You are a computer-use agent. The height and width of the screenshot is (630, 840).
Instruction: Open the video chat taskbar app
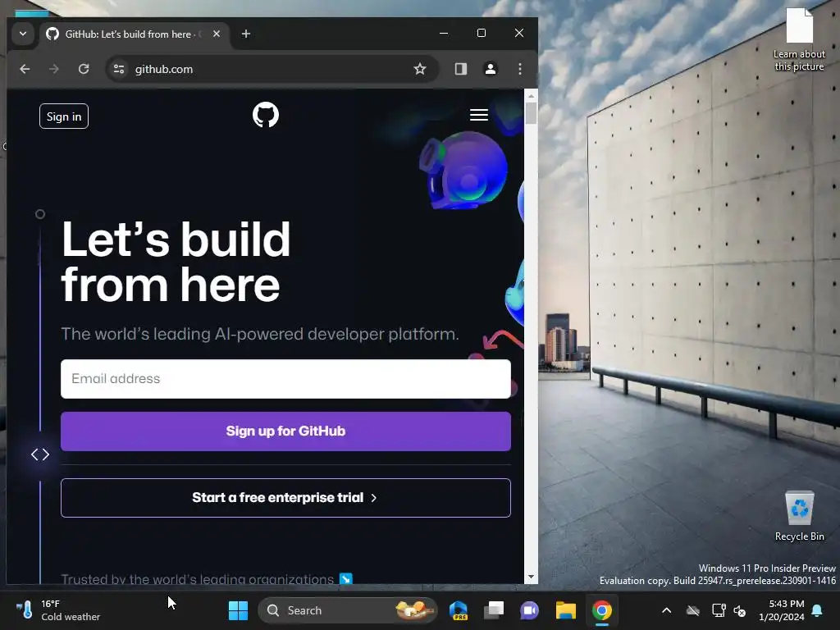point(529,610)
